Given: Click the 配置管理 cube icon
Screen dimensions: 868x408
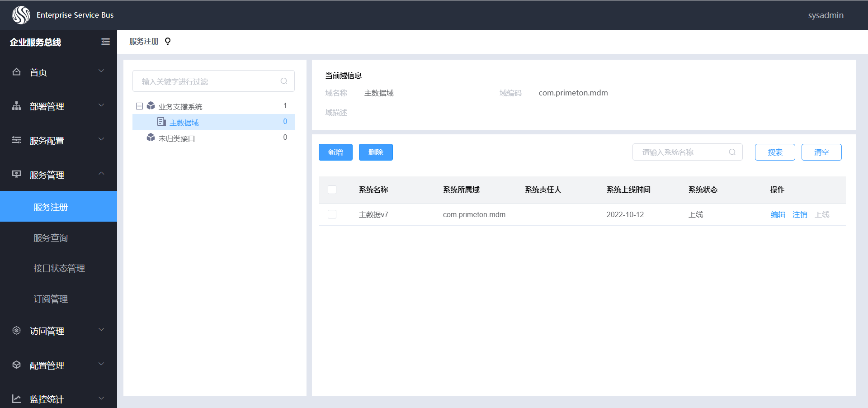Looking at the screenshot, I should tap(17, 365).
